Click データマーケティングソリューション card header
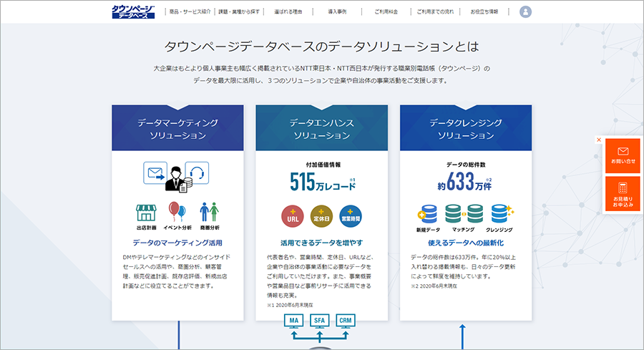Screen dimensions: 644x350 tap(177, 128)
